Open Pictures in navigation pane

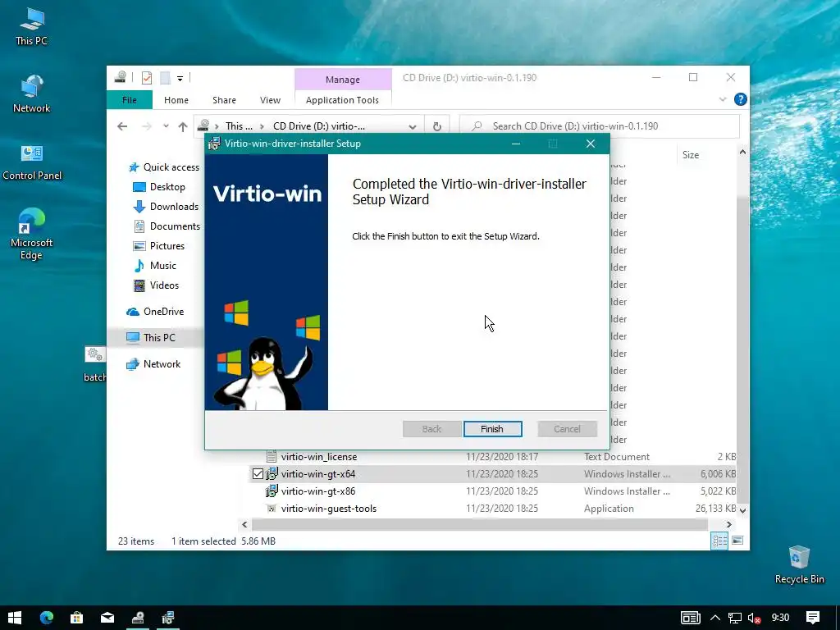158,246
